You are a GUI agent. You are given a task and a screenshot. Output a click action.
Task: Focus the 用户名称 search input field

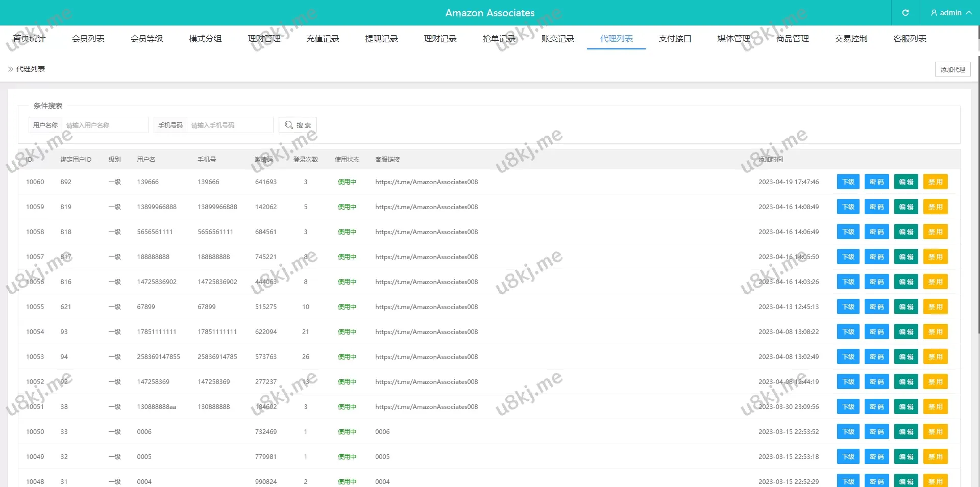point(105,125)
